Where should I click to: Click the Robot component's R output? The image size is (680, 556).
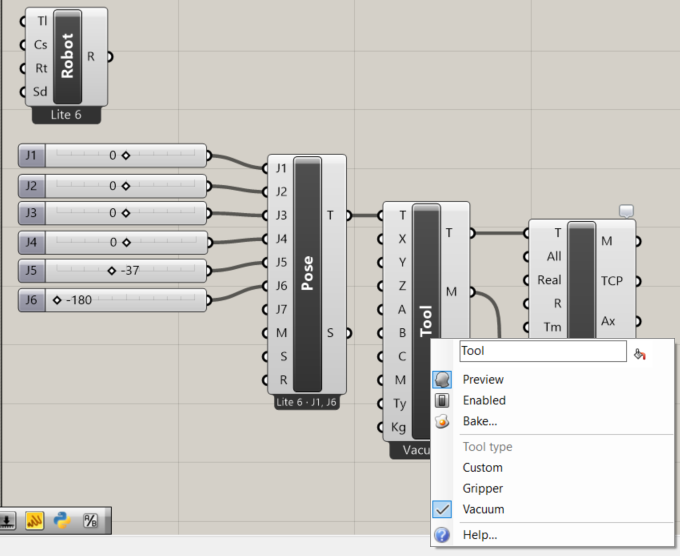point(91,56)
